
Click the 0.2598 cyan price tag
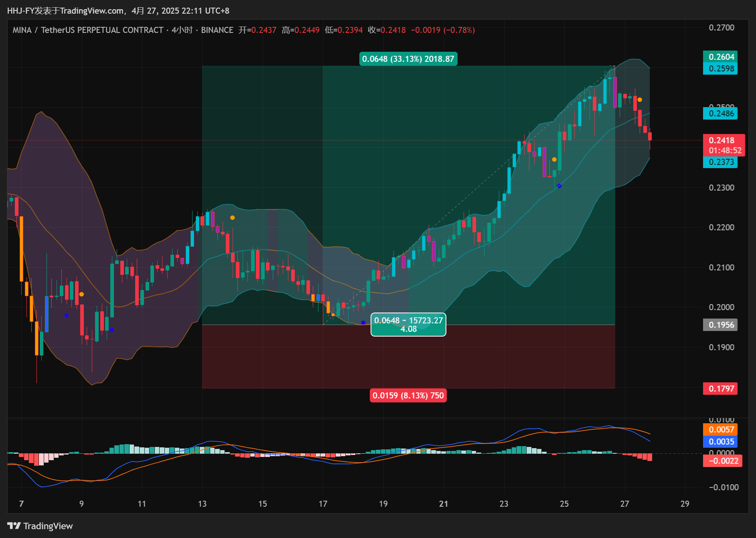[720, 69]
